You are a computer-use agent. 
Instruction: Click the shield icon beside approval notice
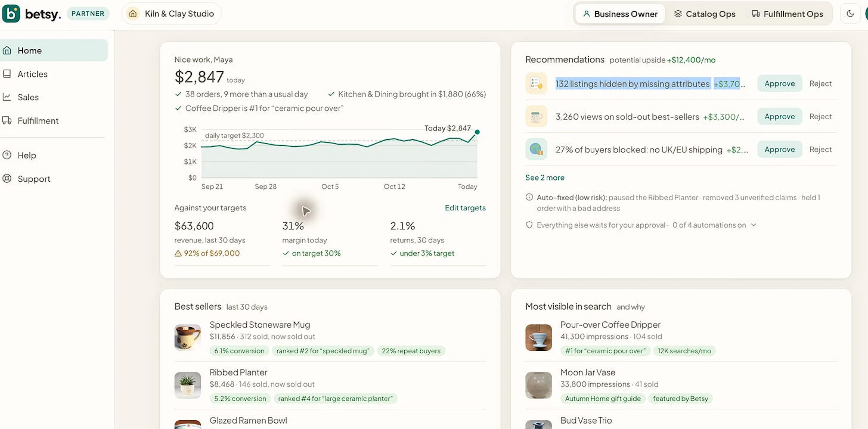click(529, 225)
